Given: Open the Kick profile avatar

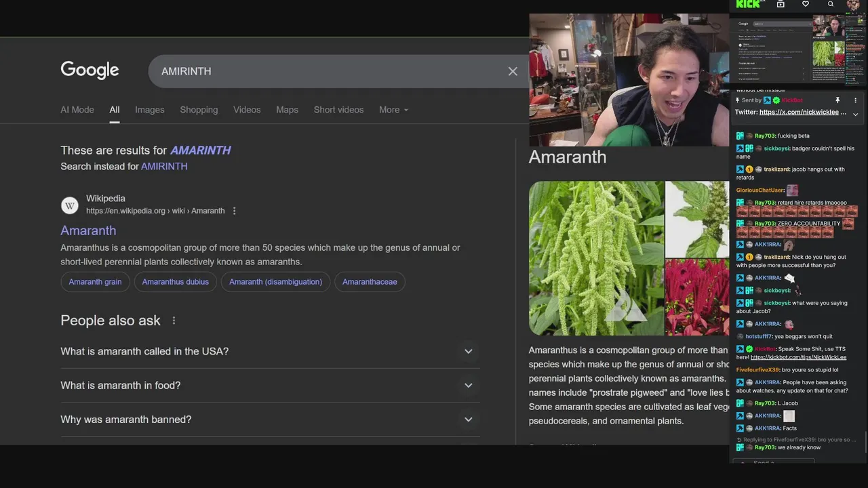Looking at the screenshot, I should coord(853,5).
